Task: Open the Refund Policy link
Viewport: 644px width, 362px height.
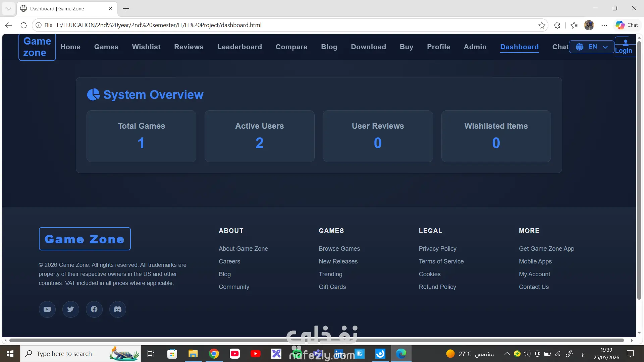Action: coord(437,287)
